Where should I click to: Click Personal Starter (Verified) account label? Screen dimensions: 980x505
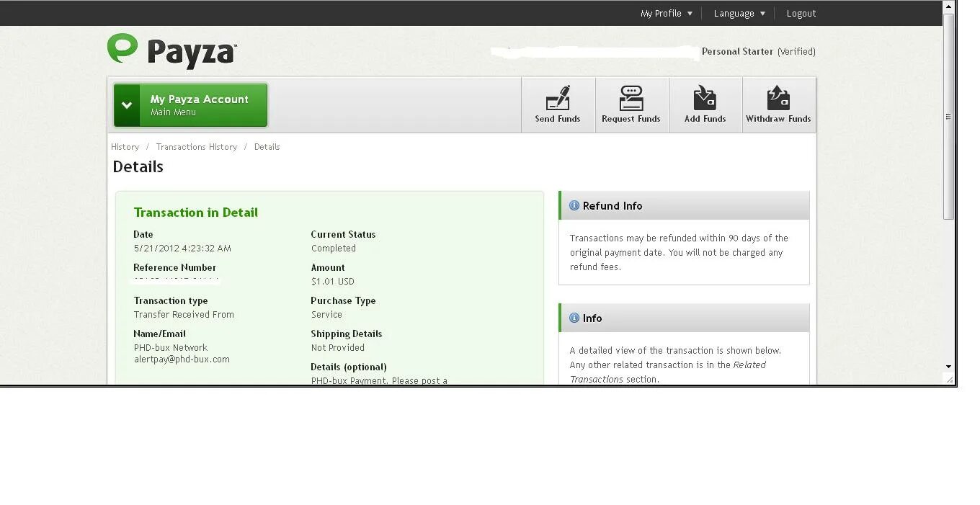(x=759, y=52)
